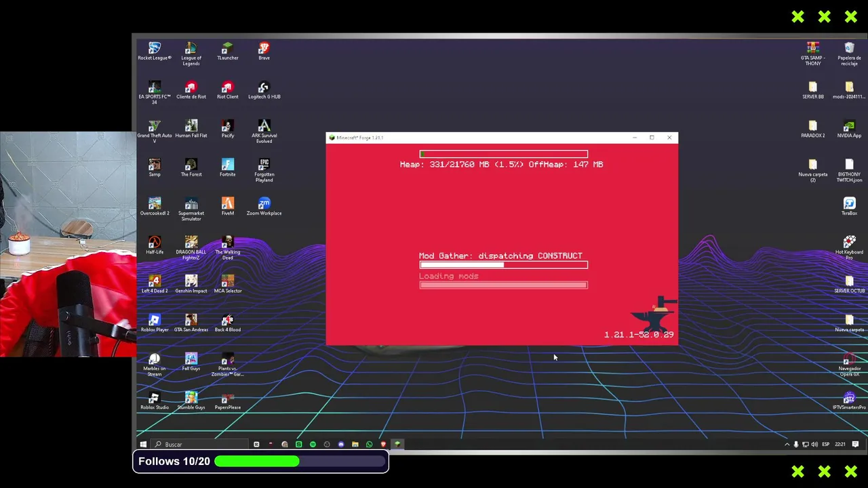The height and width of the screenshot is (488, 868).
Task: Open the Stumble Guys shortcut
Action: [191, 400]
